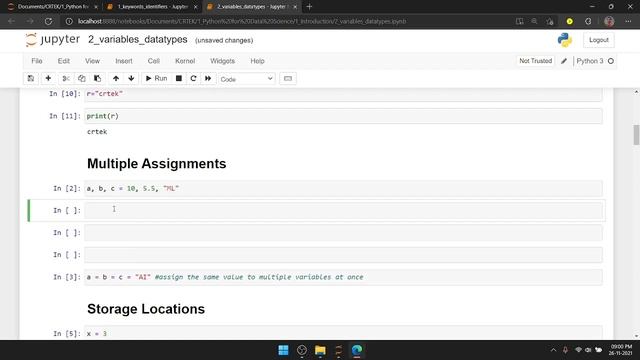Paste cells below with the clipboard icon
Viewport: 640px width, 360px height.
pyautogui.click(x=97, y=78)
